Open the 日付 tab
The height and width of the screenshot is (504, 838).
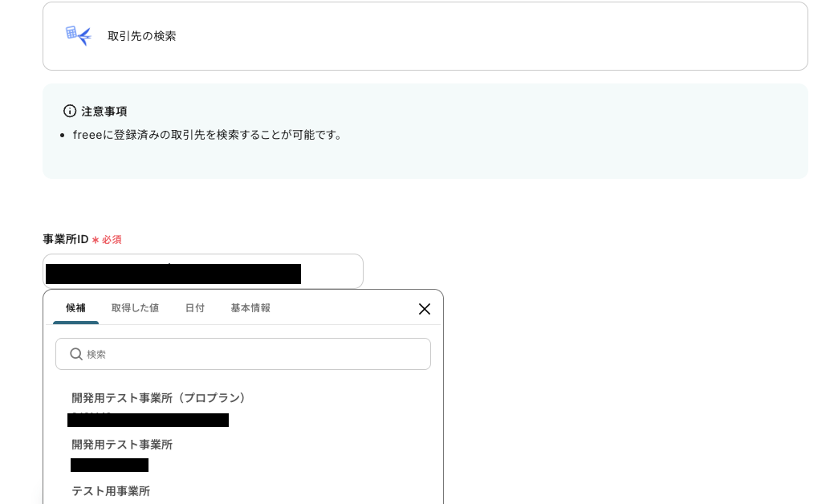pyautogui.click(x=195, y=307)
